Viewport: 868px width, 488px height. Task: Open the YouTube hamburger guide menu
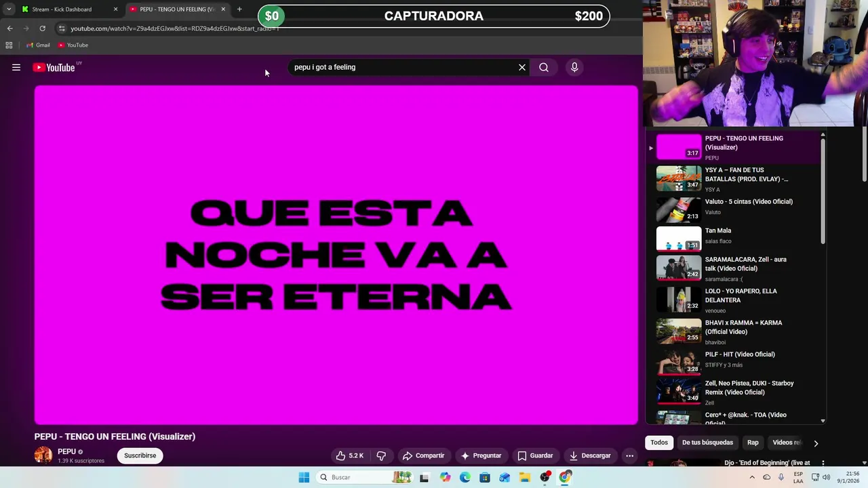pos(16,67)
